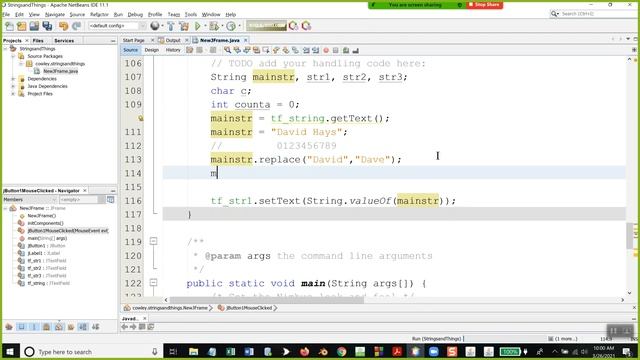The width and height of the screenshot is (640, 360).
Task: Click the Redo toolbar icon
Action: [x=76, y=26]
